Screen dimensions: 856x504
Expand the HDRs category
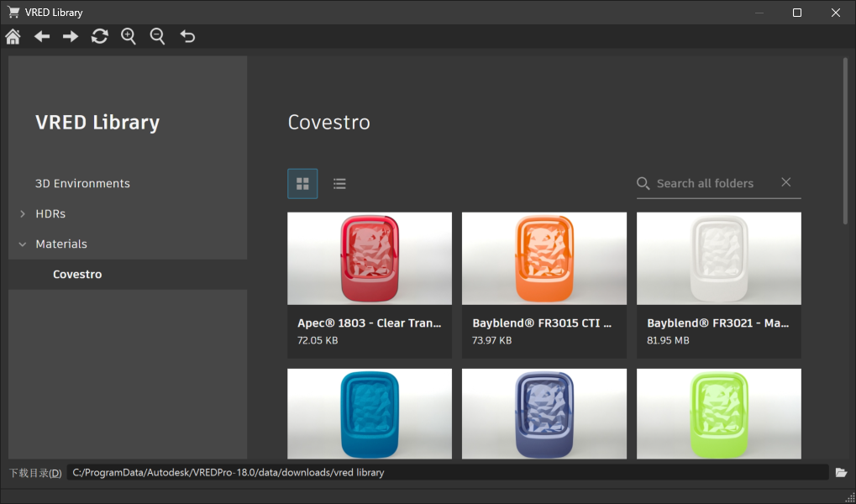(23, 213)
